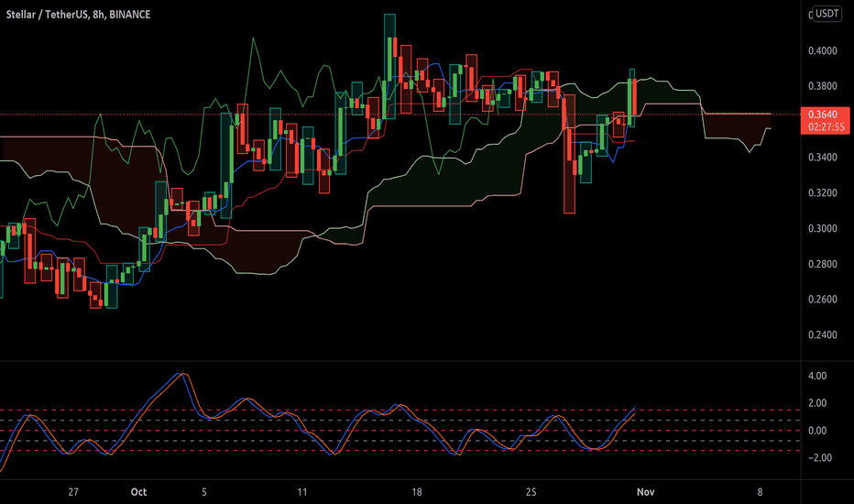Click the 0.3000 price axis label

point(823,228)
